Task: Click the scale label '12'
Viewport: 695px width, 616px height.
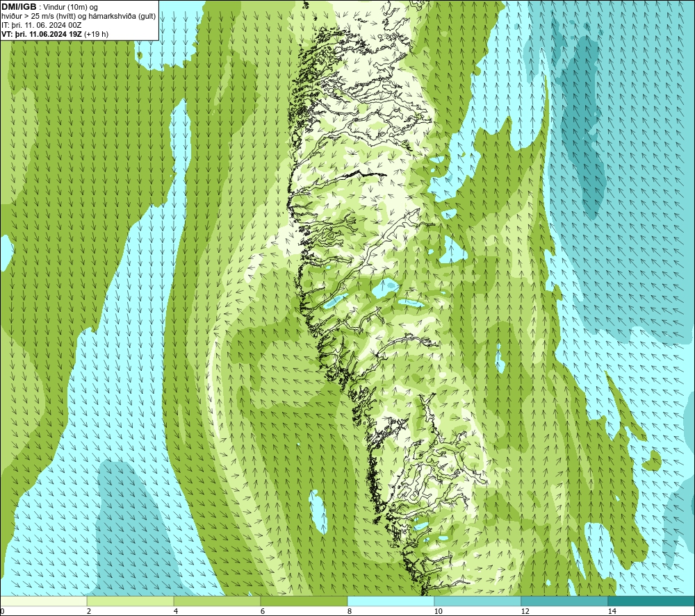Action: point(525,611)
